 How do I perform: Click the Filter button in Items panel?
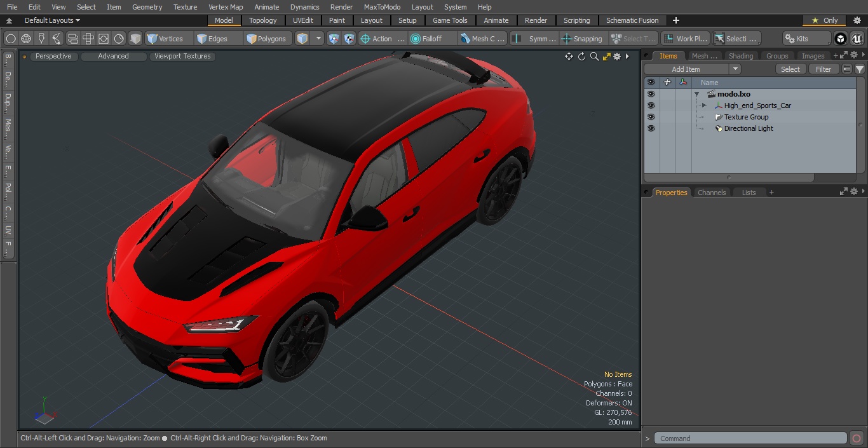824,69
